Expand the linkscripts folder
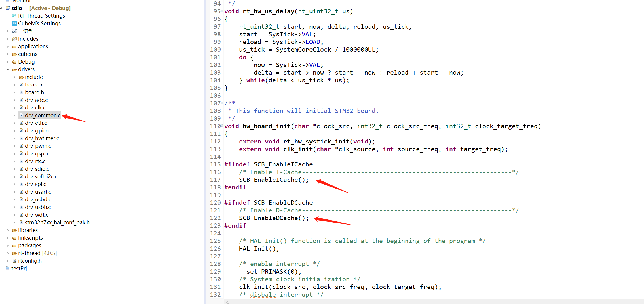 [8, 238]
